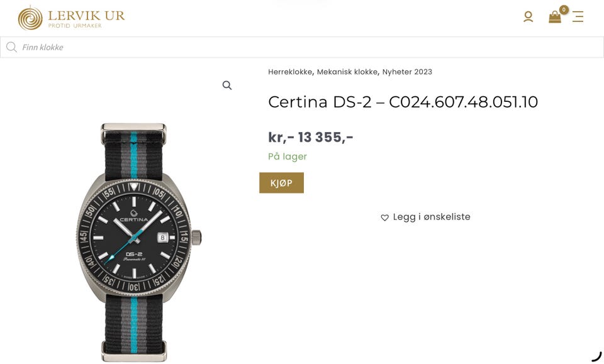Viewport: 604px width, 364px height.
Task: Click the magnifier zoom icon on product image
Action: click(x=227, y=85)
